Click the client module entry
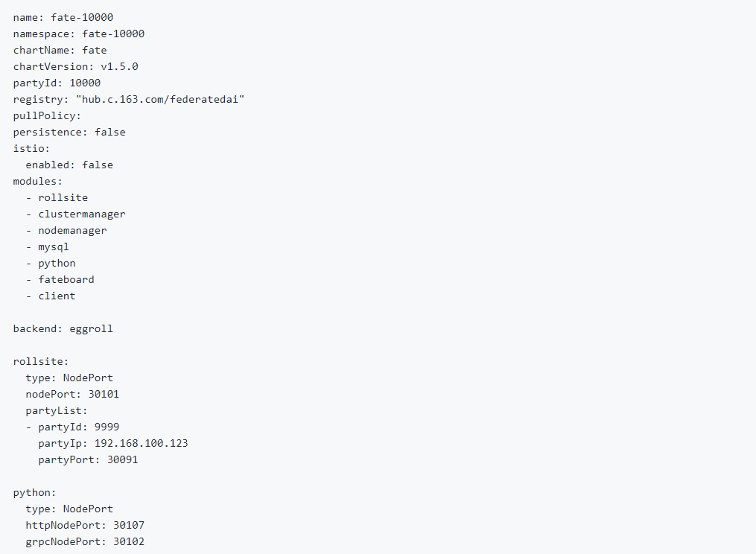This screenshot has height=554, width=756. 57,296
